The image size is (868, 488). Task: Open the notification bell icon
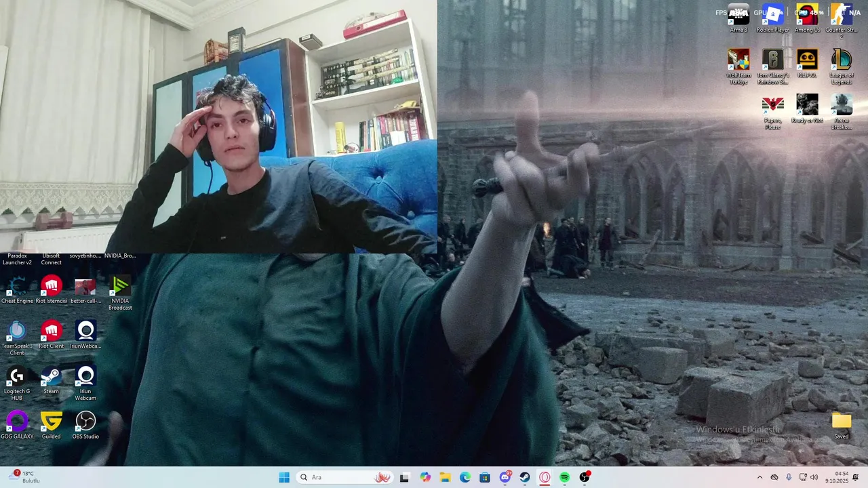click(856, 477)
